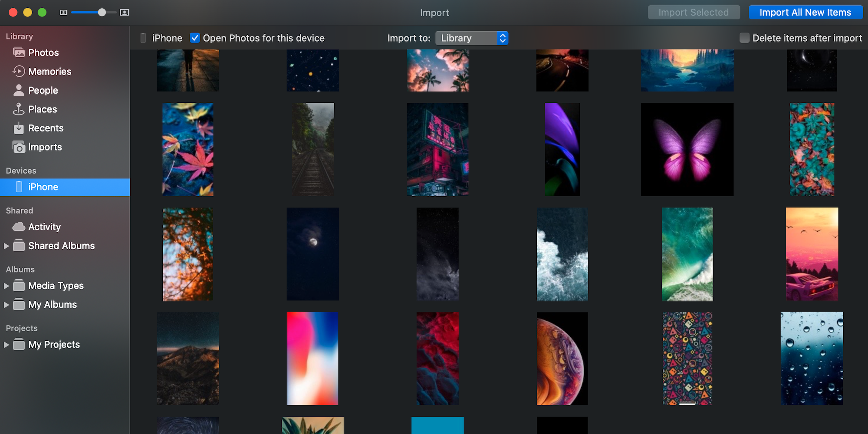Click the large thumbnail size icon
This screenshot has height=434, width=868.
click(x=125, y=13)
